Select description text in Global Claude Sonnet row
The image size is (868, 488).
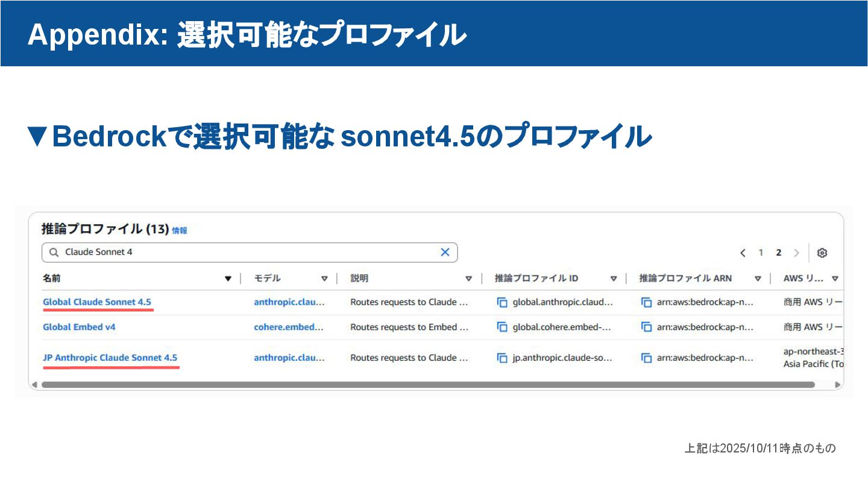coord(409,302)
